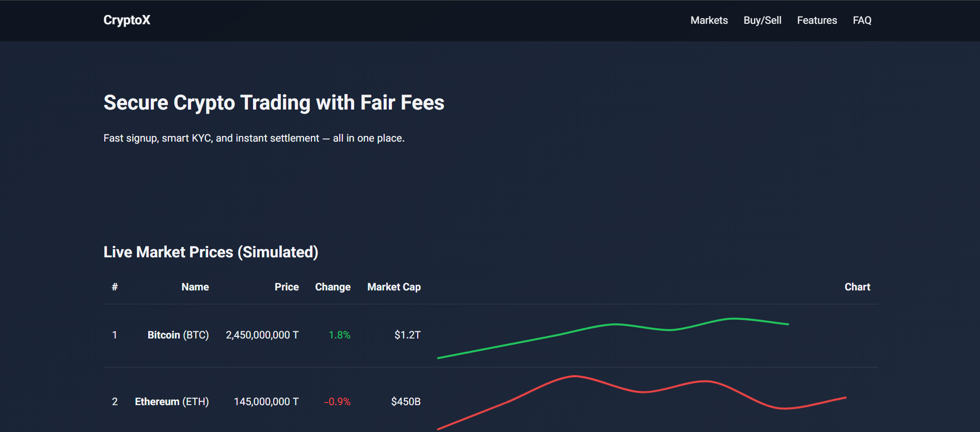Navigate to the FAQ page
Image resolution: width=980 pixels, height=432 pixels.
[x=862, y=20]
